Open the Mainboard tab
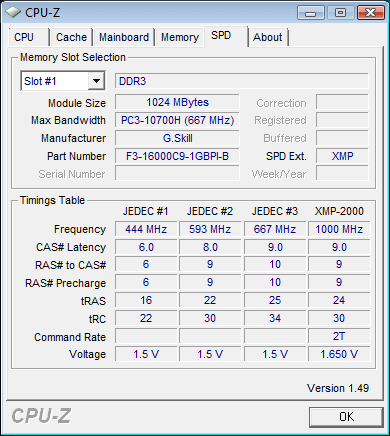Viewport: 390px width, 436px height. pos(124,37)
